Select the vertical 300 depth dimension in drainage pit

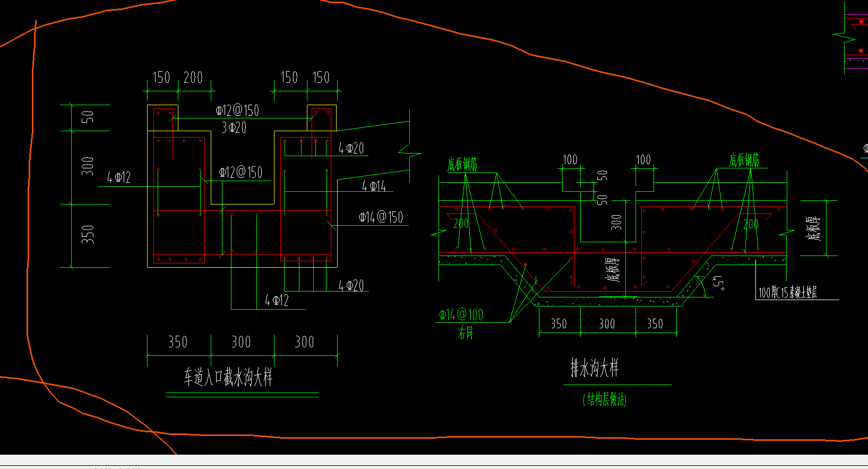(616, 221)
